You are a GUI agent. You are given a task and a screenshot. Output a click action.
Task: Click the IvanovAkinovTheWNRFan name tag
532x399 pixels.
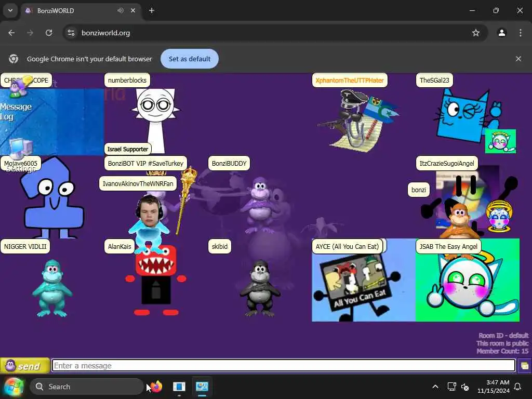pos(138,183)
